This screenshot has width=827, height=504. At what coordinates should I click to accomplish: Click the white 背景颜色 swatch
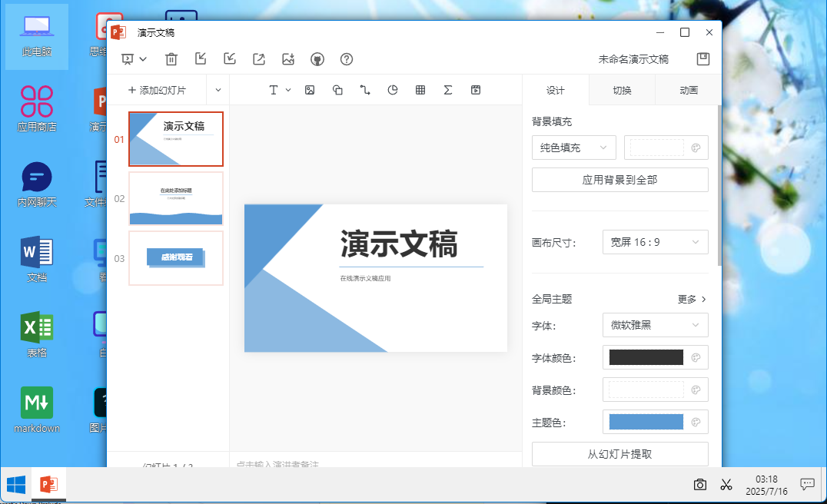pos(646,390)
